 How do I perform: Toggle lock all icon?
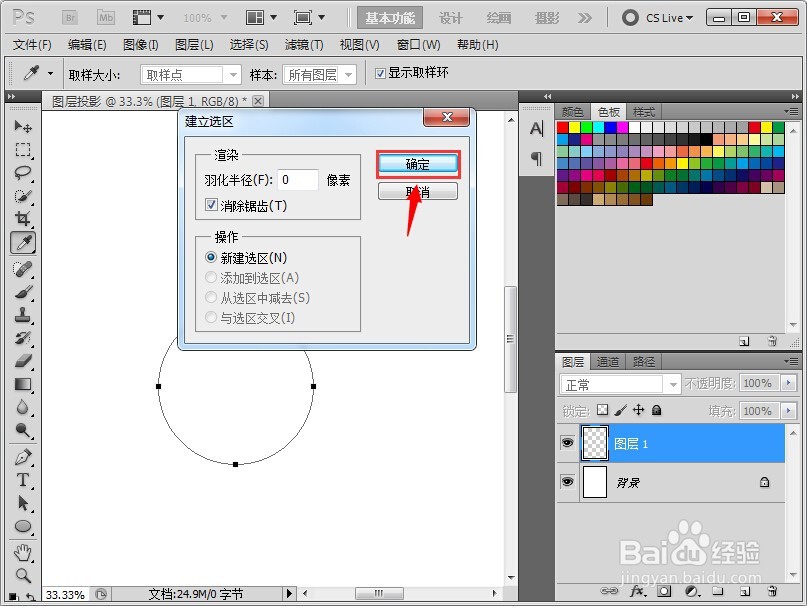pyautogui.click(x=656, y=410)
